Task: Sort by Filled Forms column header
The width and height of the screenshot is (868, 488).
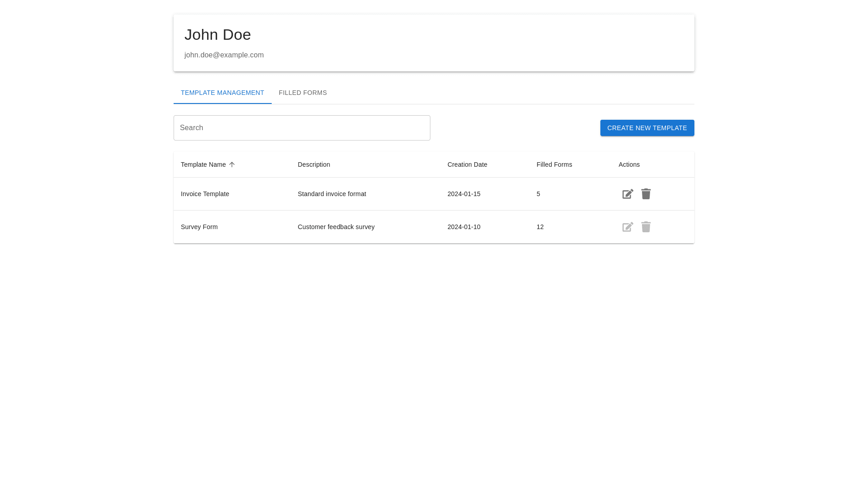Action: [554, 164]
